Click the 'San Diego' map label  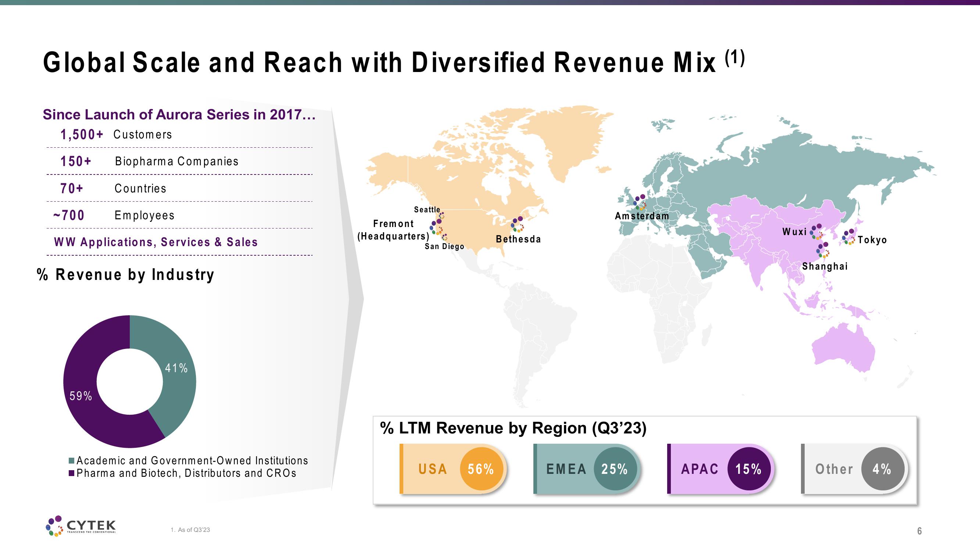tap(444, 246)
